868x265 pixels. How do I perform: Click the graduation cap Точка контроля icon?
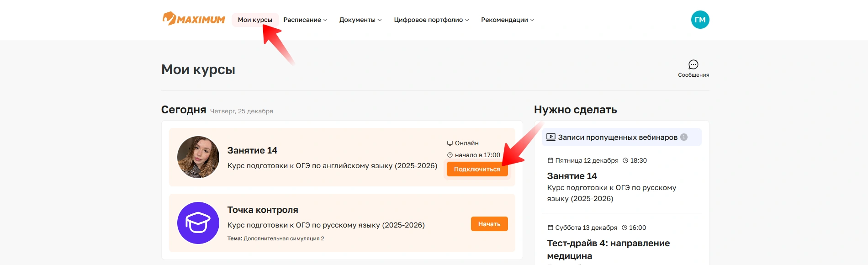coord(198,223)
